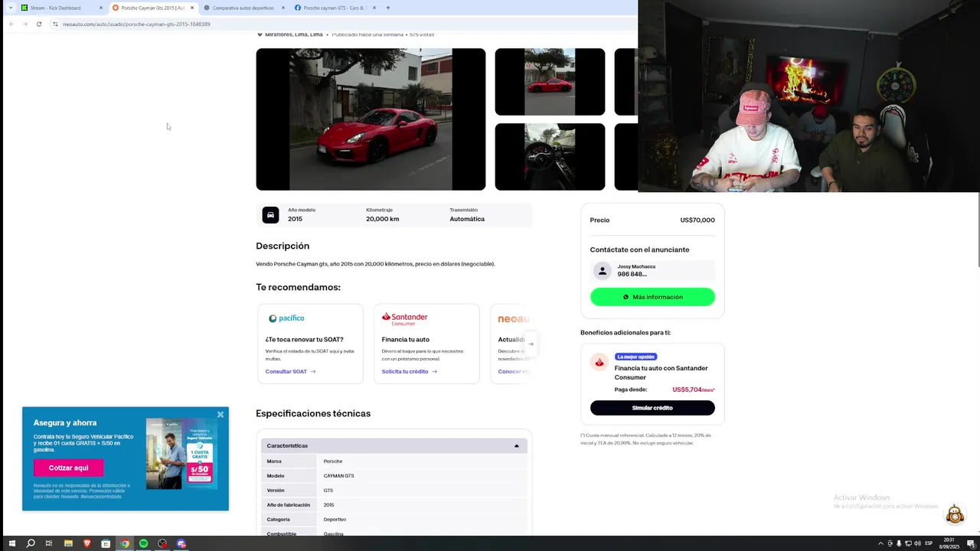
Task: Advance the recommendations carousel with arrow
Action: [x=531, y=344]
